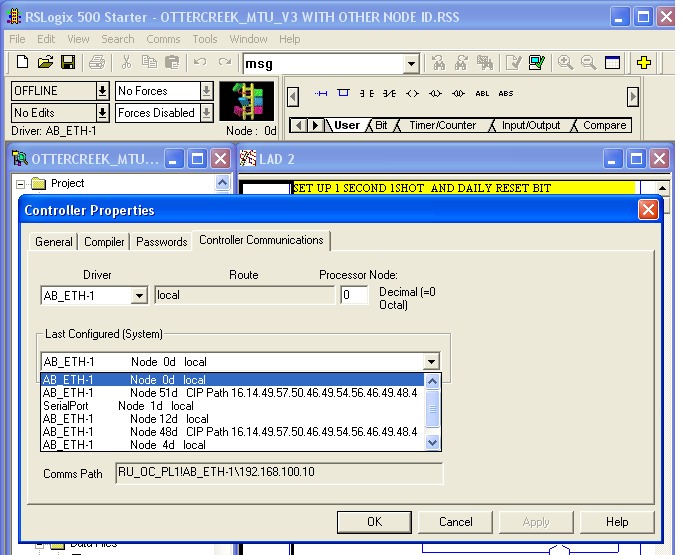Collapse the Project tree node

click(x=20, y=184)
